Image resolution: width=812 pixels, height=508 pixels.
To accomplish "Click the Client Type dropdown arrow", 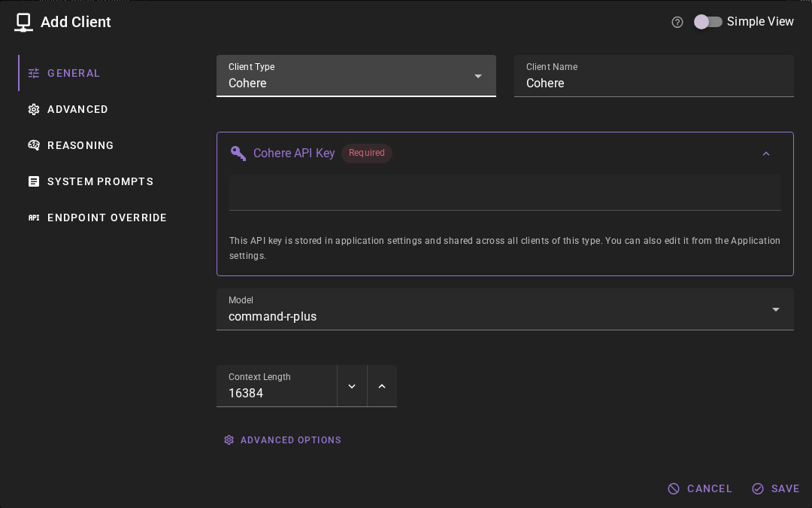I will tap(478, 76).
